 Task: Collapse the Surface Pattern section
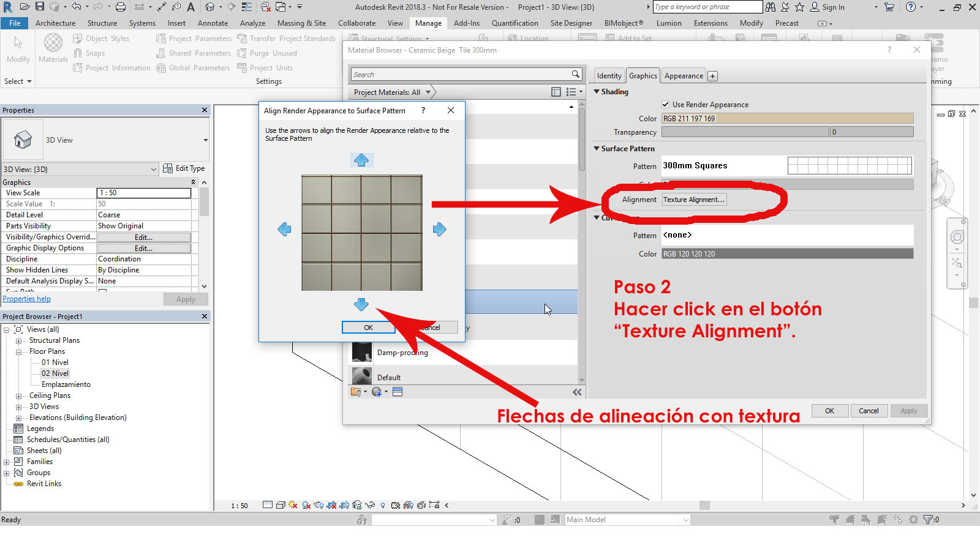[x=597, y=148]
